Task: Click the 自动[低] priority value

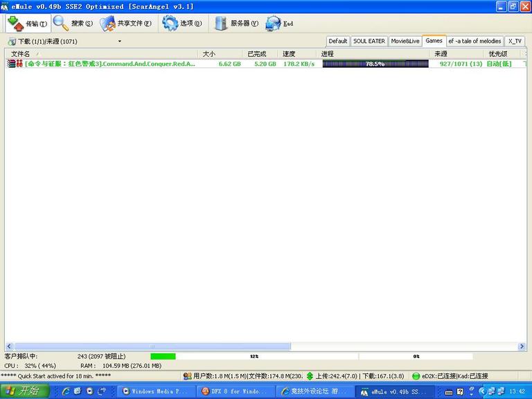Action: tap(499, 64)
